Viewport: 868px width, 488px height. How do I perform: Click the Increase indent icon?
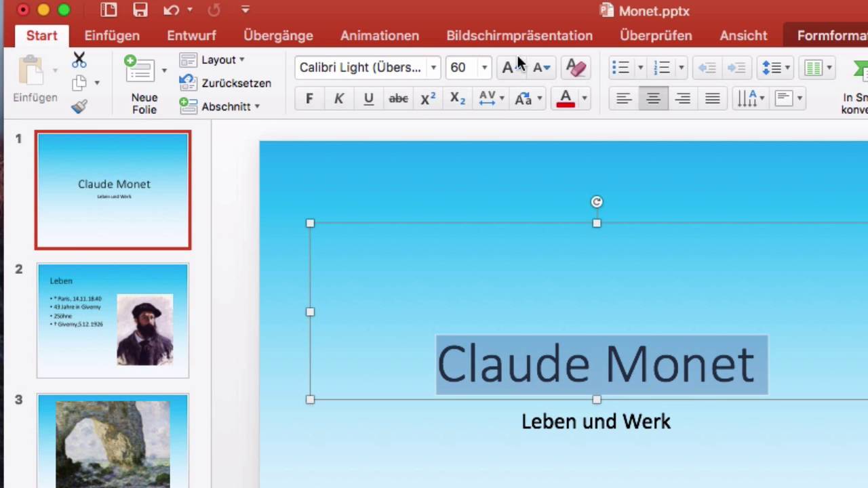736,67
